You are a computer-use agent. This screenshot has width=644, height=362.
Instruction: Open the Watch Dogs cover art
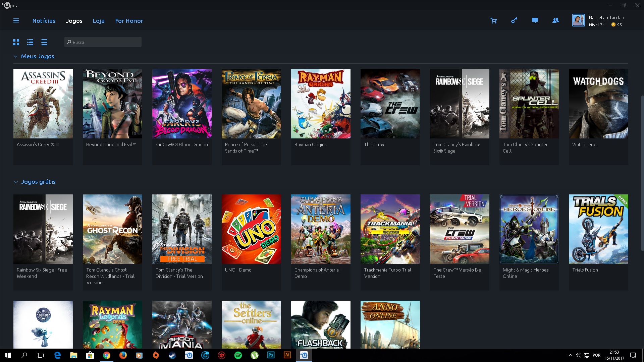pos(598,104)
